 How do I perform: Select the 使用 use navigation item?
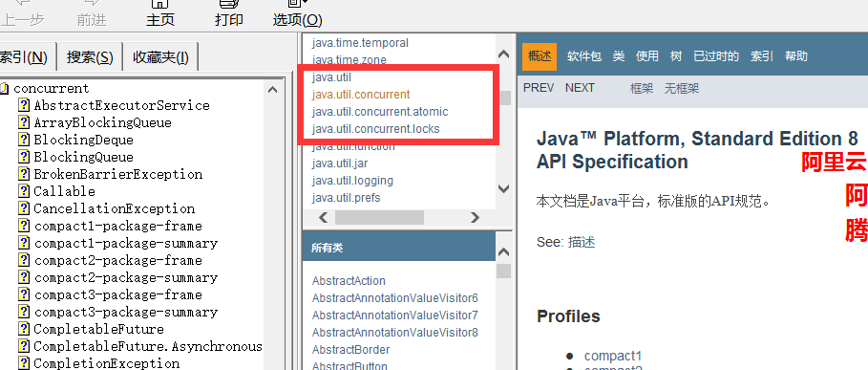[x=647, y=56]
